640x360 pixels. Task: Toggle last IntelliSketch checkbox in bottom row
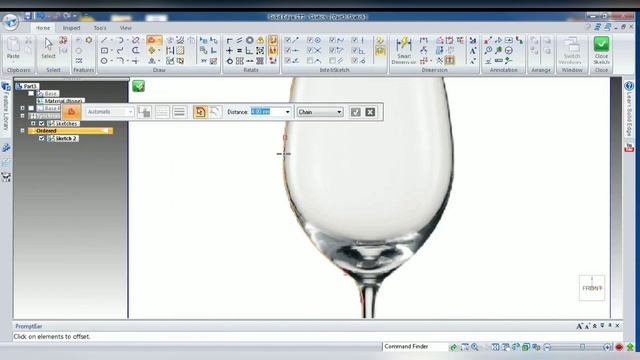click(355, 61)
